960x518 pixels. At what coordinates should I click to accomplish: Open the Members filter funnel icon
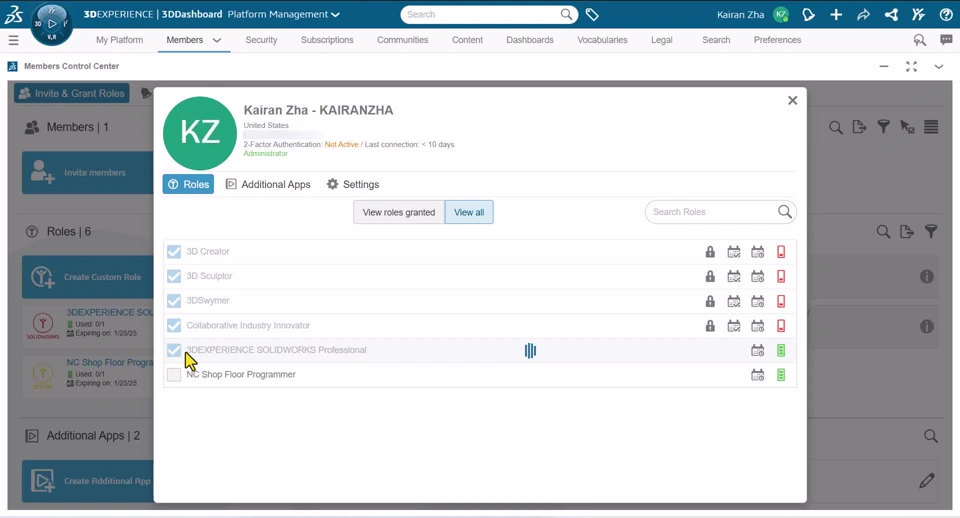(x=883, y=127)
